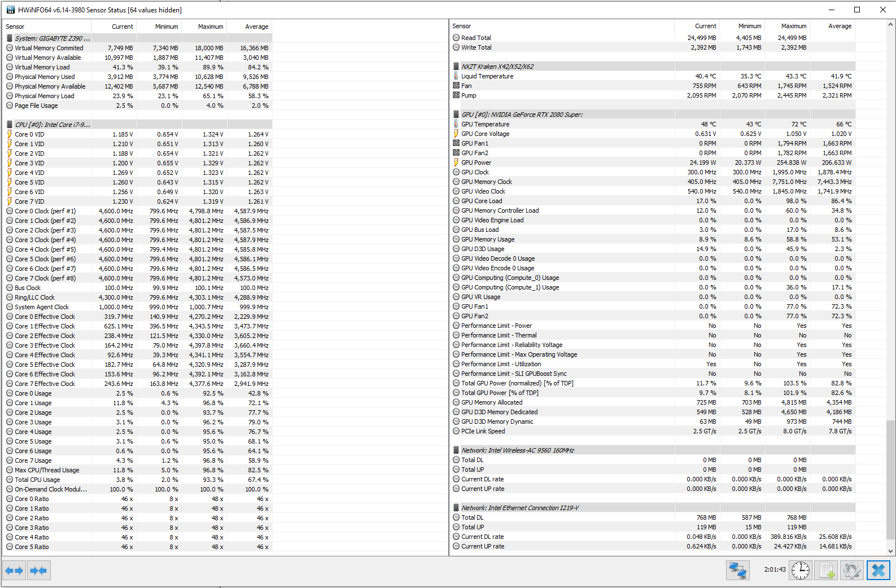
Task: Click the collapse columns inward-arrows button
Action: tap(38, 571)
